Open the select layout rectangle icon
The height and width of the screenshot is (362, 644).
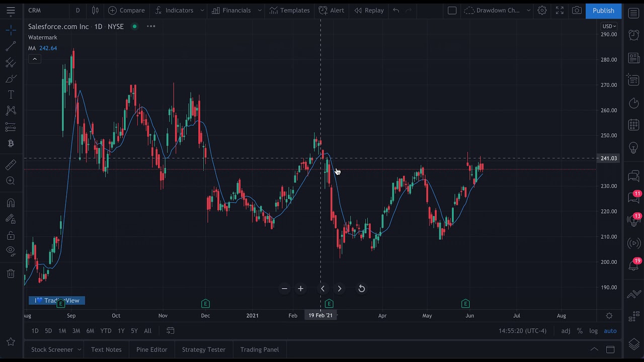pos(452,10)
